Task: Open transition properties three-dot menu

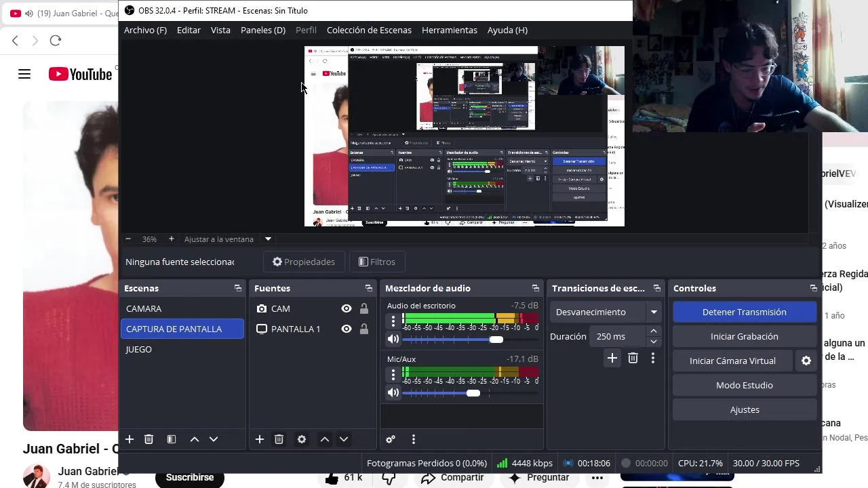Action: pyautogui.click(x=653, y=358)
